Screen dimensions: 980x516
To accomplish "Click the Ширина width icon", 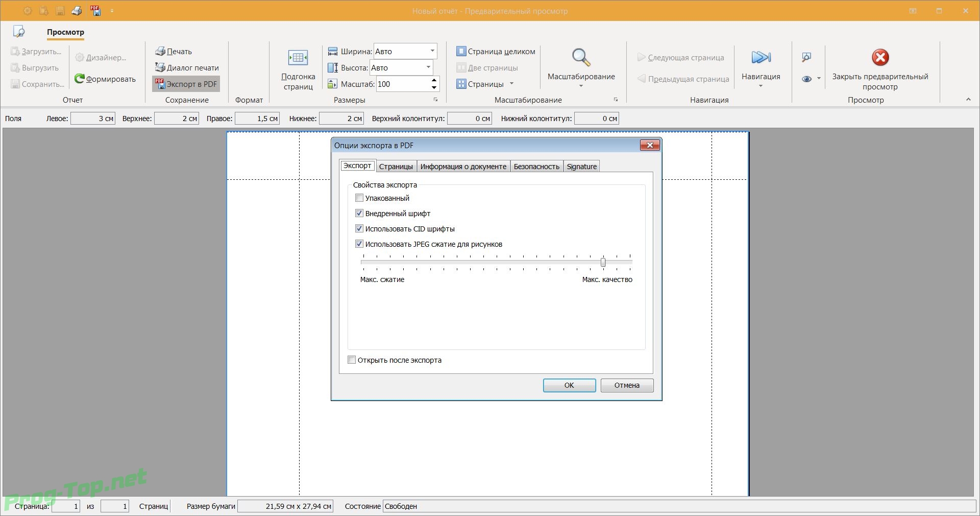I will tap(333, 52).
